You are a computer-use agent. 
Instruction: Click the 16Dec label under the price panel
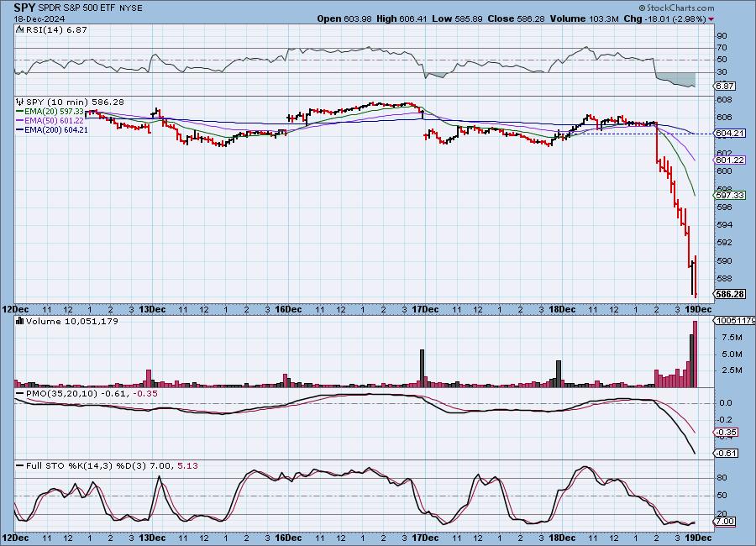click(x=288, y=309)
